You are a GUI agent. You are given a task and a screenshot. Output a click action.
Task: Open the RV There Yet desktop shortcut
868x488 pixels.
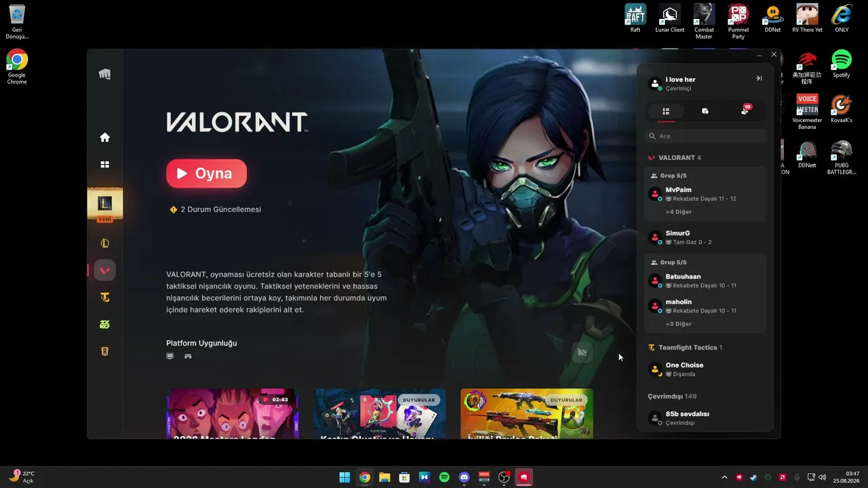coord(807,18)
